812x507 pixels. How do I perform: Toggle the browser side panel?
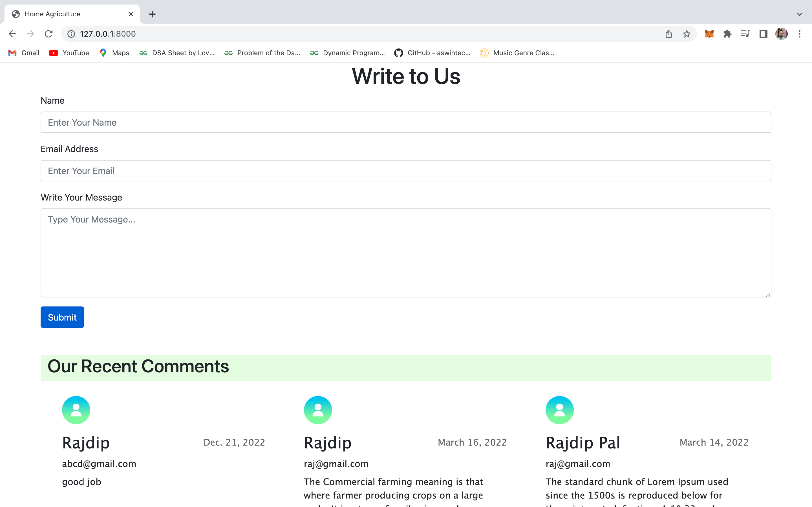[763, 34]
